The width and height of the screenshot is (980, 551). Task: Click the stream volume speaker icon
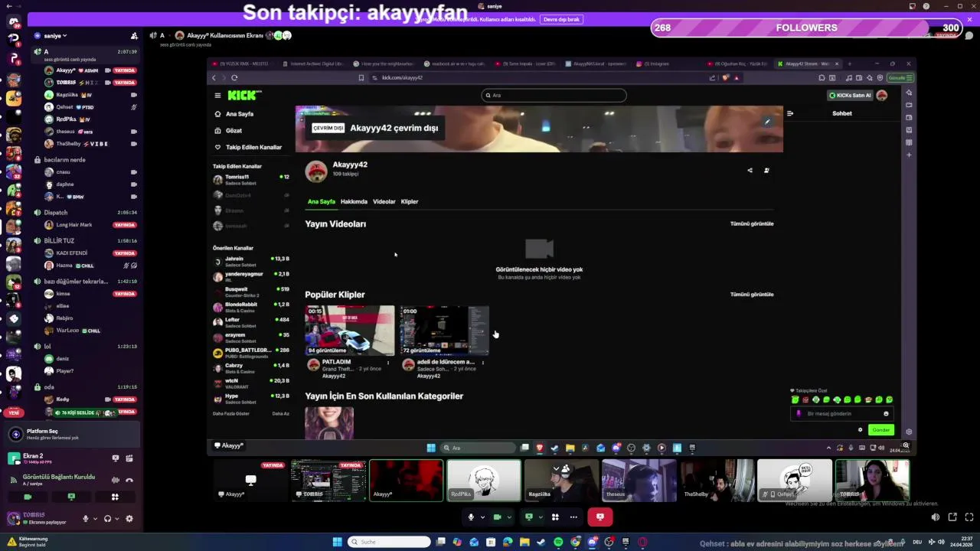935,517
